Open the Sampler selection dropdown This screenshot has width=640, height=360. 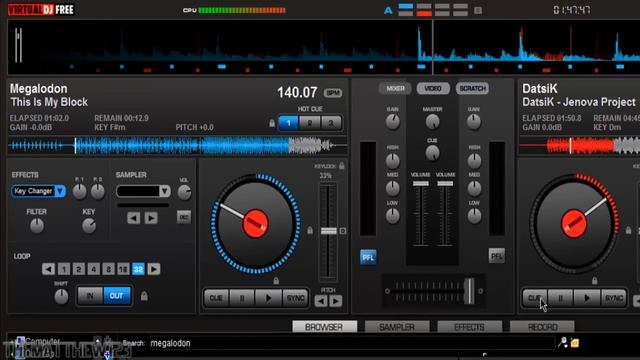164,191
